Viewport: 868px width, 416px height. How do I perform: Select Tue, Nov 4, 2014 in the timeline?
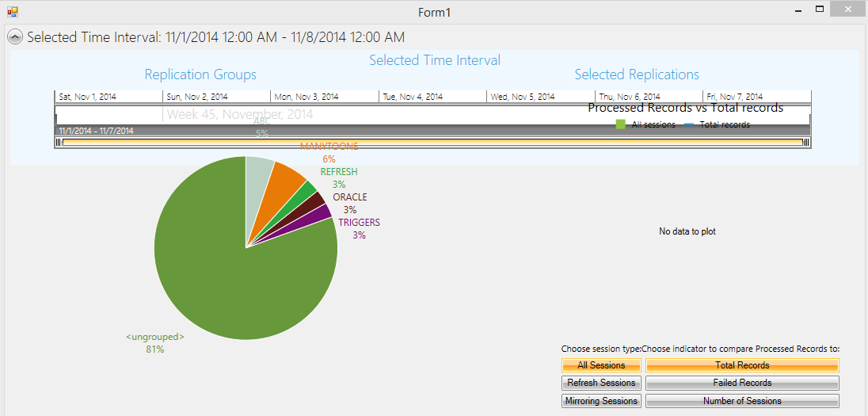(x=433, y=97)
